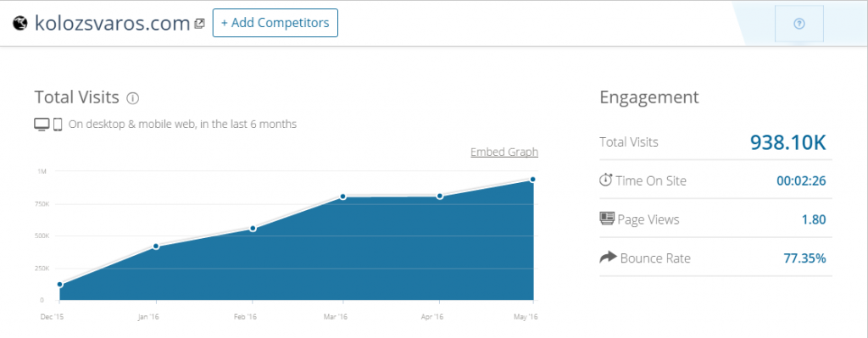
Task: Select the May '16 data point
Action: 532,180
